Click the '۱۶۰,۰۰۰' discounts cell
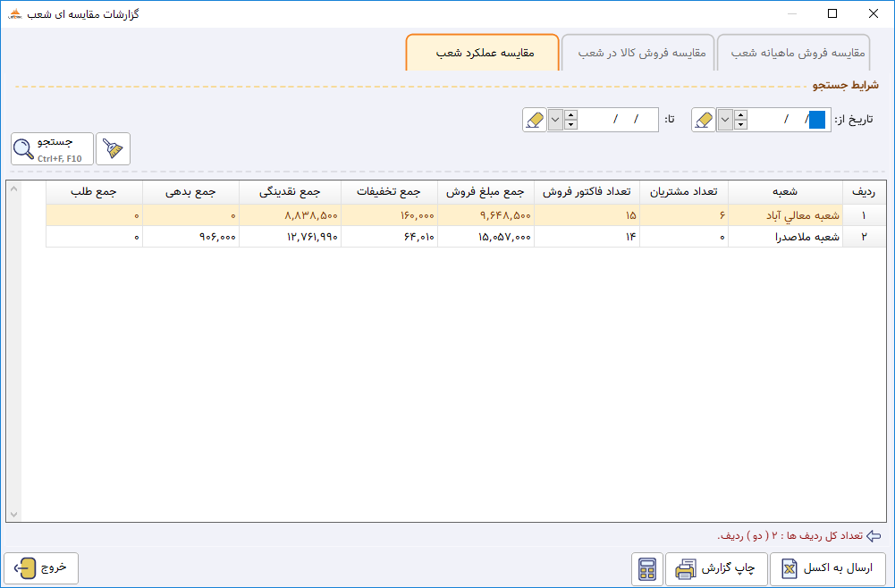This screenshot has height=588, width=895. (389, 215)
